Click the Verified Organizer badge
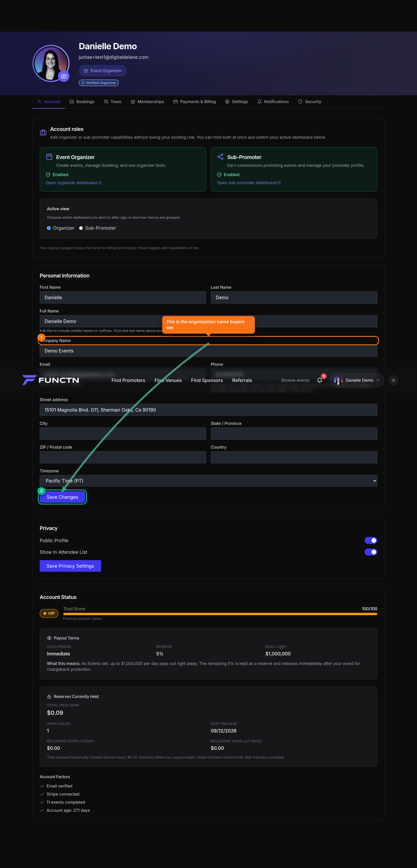The image size is (417, 868). click(x=99, y=83)
